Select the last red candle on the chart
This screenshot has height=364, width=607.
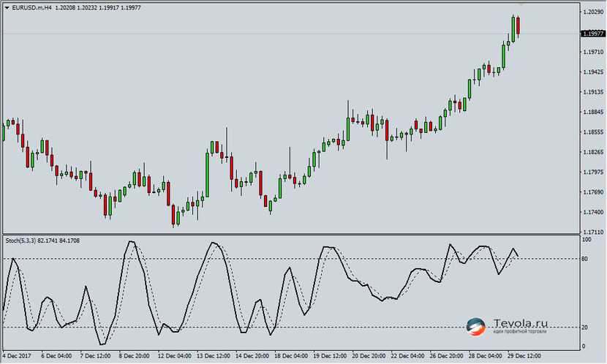coord(519,26)
